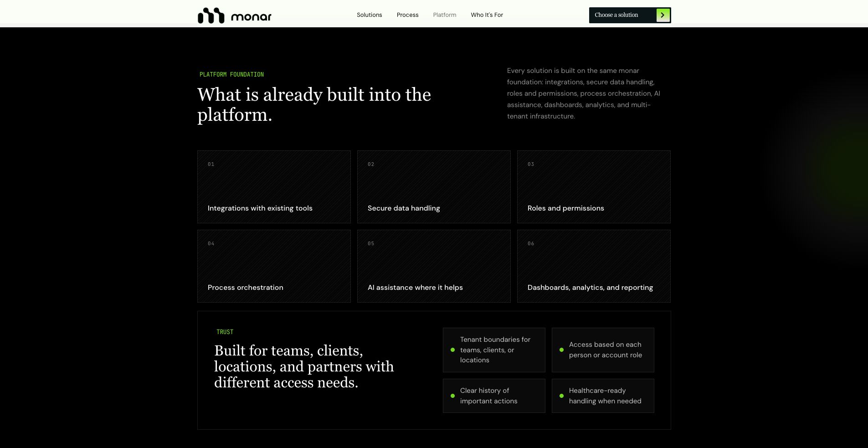Click the green dot beside Clear history
This screenshot has height=448, width=868.
[x=452, y=396]
